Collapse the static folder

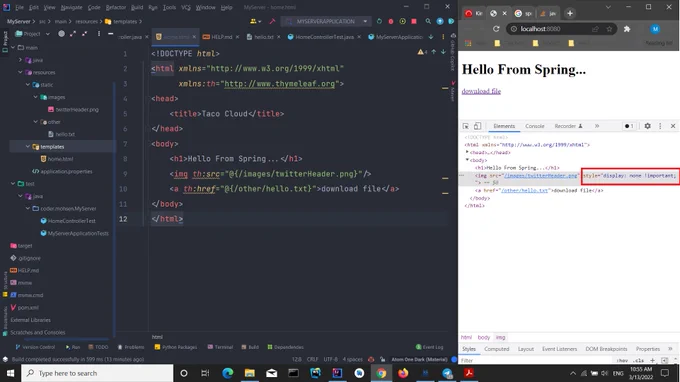[28, 85]
